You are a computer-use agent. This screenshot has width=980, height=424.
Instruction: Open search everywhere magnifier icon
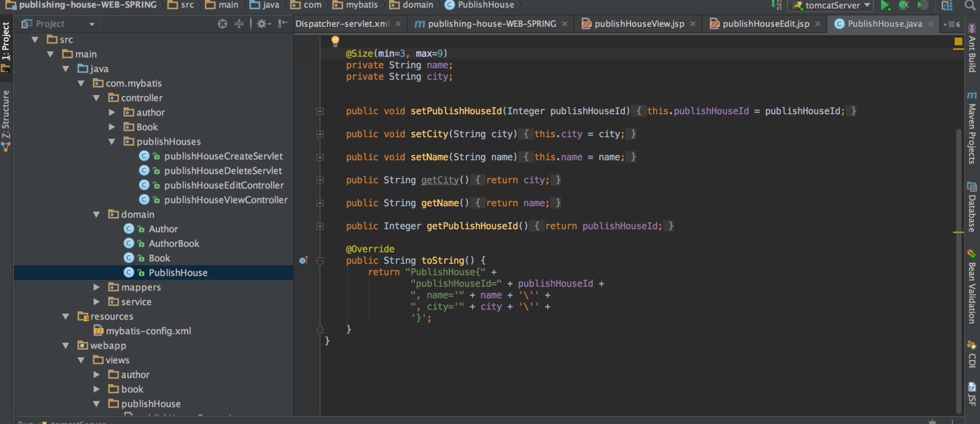coord(970,6)
